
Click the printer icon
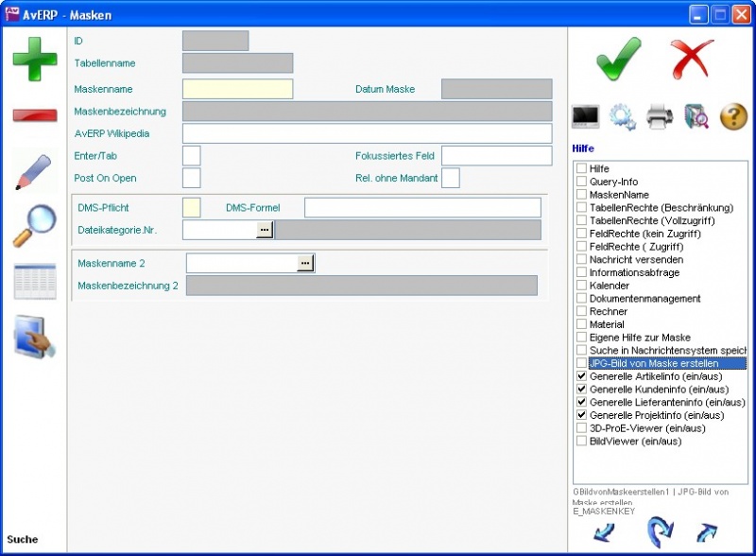(x=660, y=116)
